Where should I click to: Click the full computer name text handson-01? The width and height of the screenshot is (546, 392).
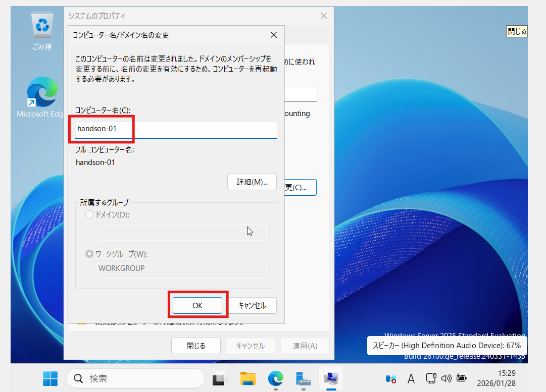coord(95,162)
